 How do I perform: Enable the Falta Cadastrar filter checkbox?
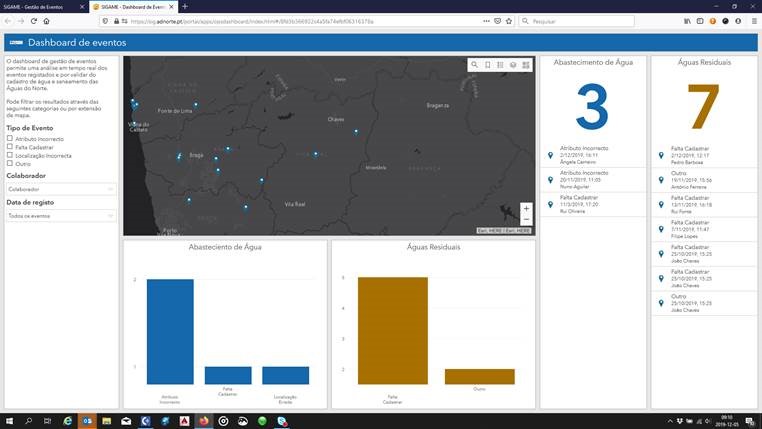pyautogui.click(x=10, y=147)
